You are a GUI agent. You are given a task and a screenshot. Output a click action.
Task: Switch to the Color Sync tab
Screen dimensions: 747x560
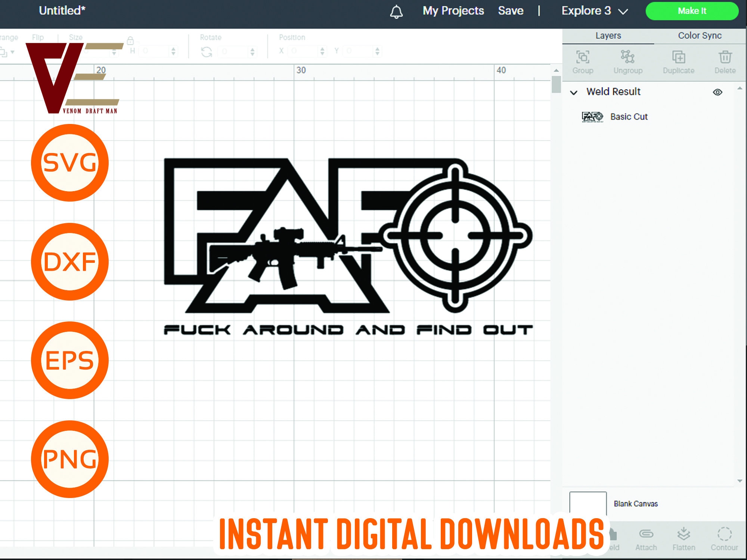pos(700,35)
